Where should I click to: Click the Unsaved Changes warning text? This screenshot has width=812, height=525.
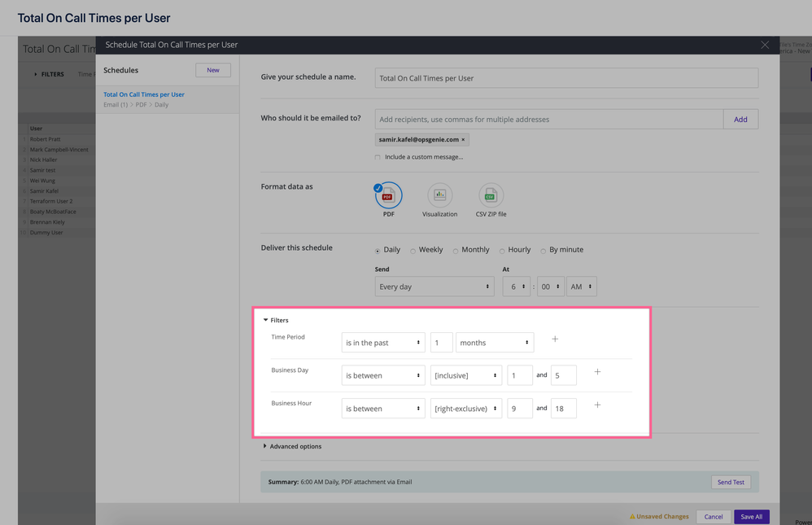point(659,517)
